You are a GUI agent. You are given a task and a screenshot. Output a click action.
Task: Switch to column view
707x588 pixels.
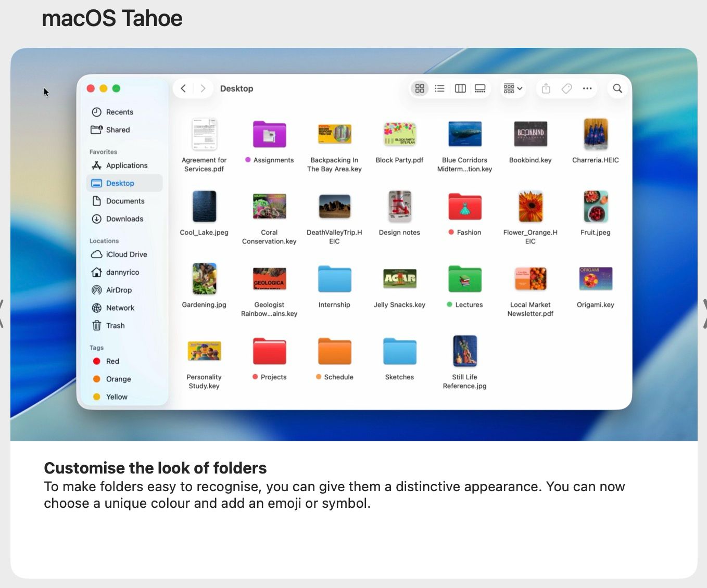pos(460,88)
